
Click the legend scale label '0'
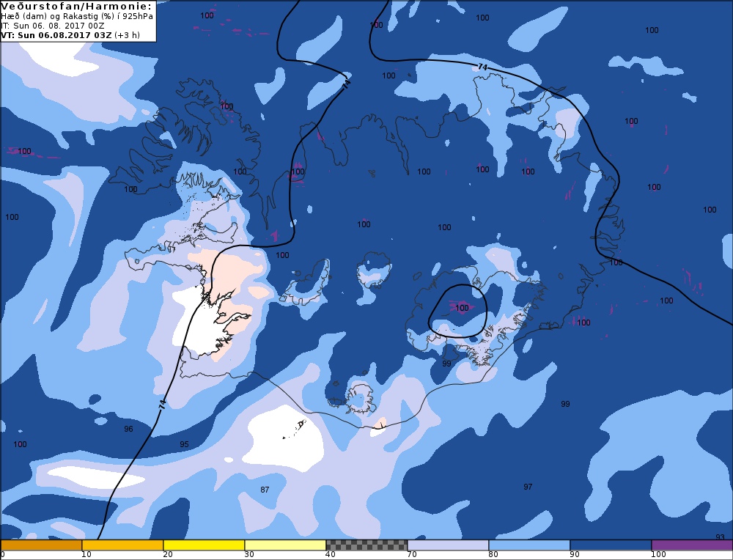pos(3,555)
